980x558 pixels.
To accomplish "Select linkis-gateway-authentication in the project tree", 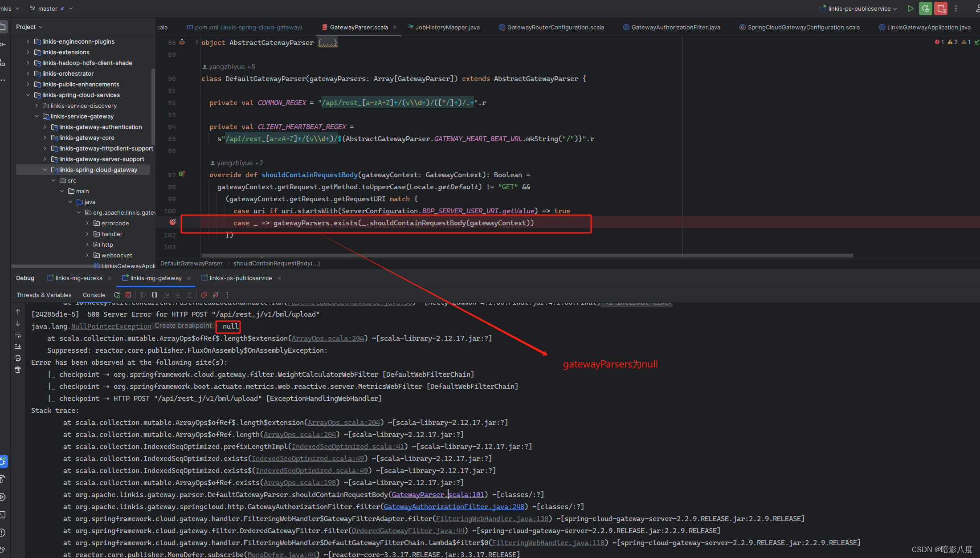I will 100,127.
